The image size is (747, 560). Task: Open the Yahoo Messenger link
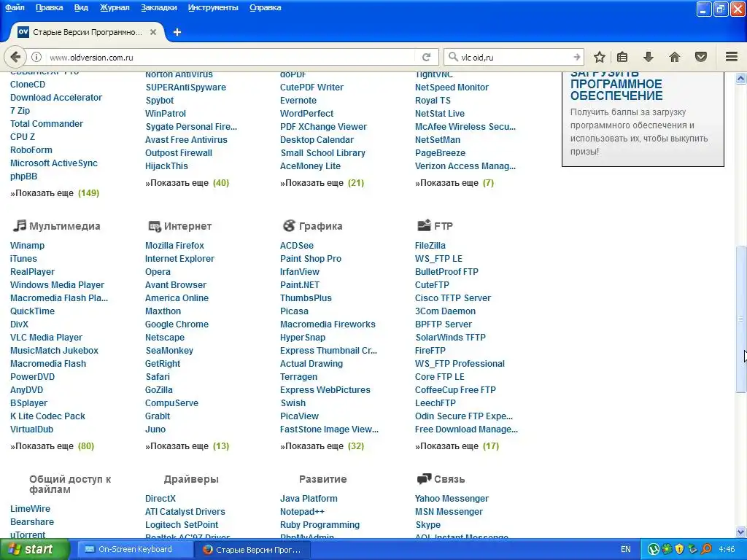(x=452, y=498)
